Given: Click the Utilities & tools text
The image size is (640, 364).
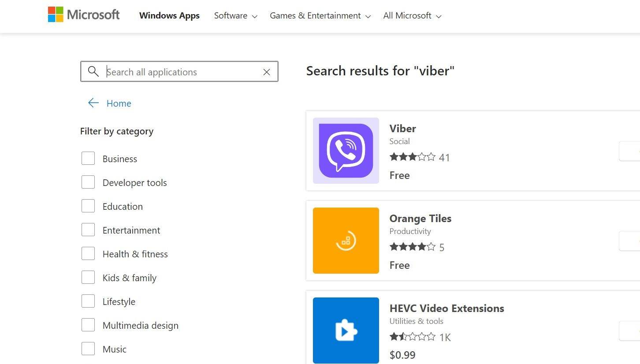Looking at the screenshot, I should tap(417, 321).
